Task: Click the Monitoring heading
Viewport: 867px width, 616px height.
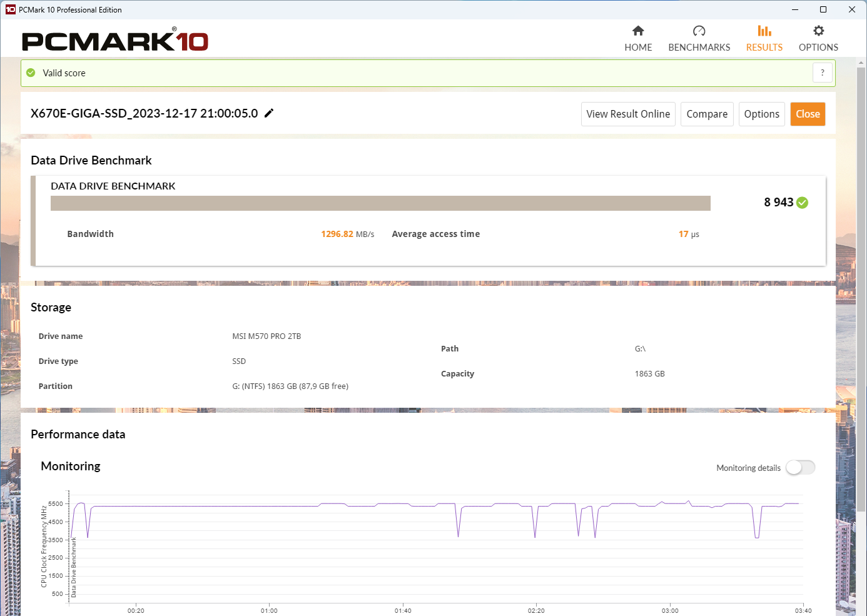Action: [71, 466]
